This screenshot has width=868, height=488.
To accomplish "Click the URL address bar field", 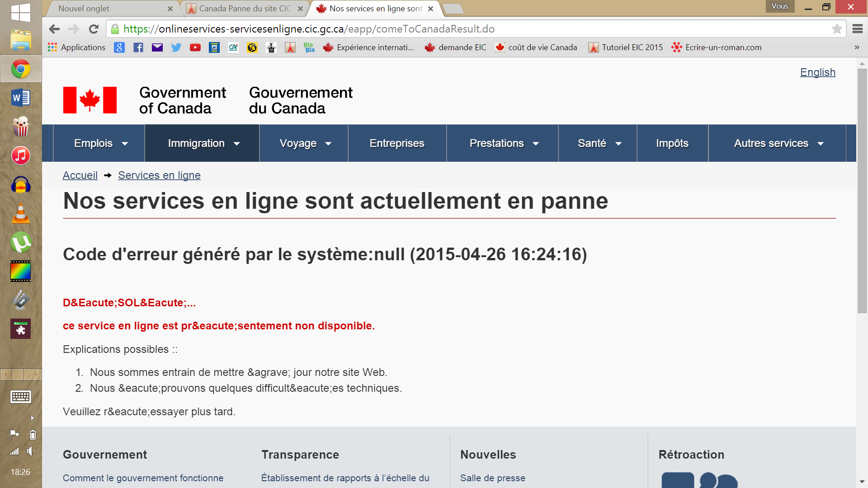I will tap(452, 29).
